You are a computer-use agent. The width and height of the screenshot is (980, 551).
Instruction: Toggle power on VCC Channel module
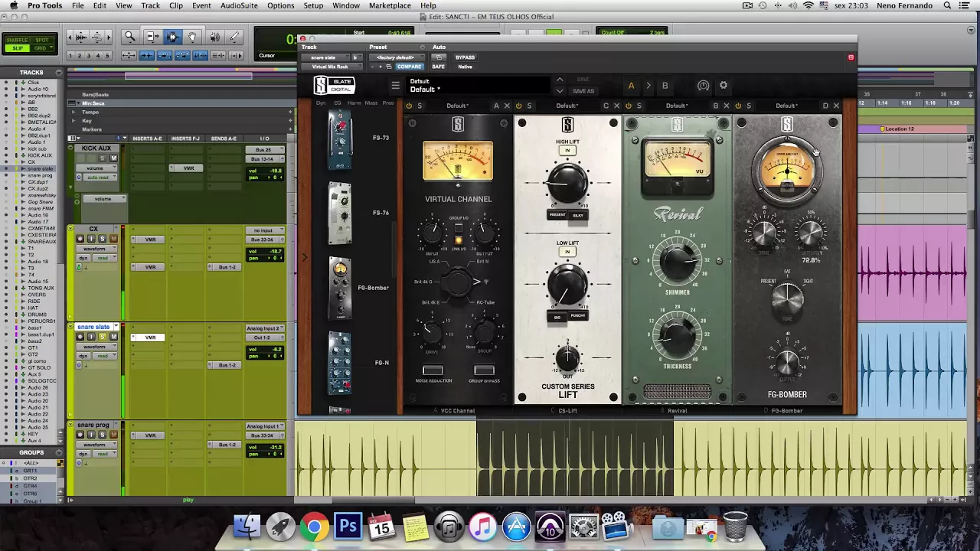pyautogui.click(x=409, y=106)
